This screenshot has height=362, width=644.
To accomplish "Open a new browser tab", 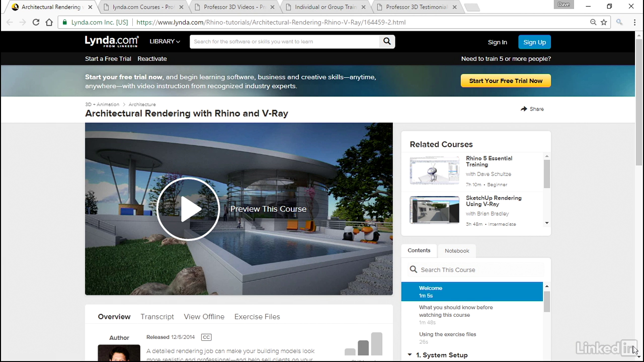I will (x=471, y=8).
